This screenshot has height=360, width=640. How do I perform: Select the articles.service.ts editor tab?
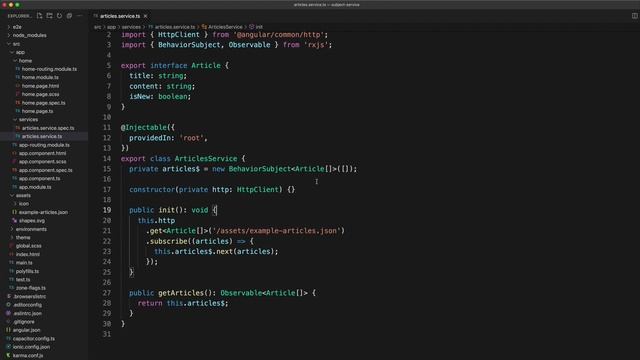point(120,16)
